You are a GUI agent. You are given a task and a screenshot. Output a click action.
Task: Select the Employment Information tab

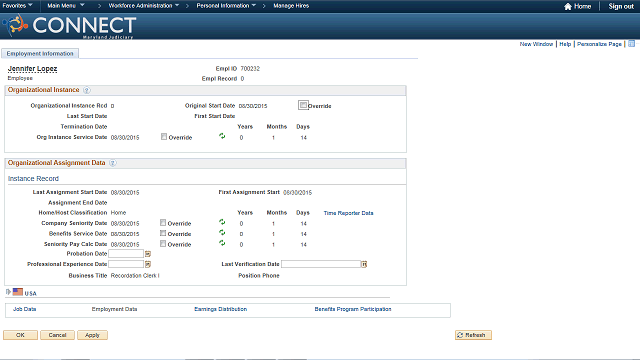(40, 53)
